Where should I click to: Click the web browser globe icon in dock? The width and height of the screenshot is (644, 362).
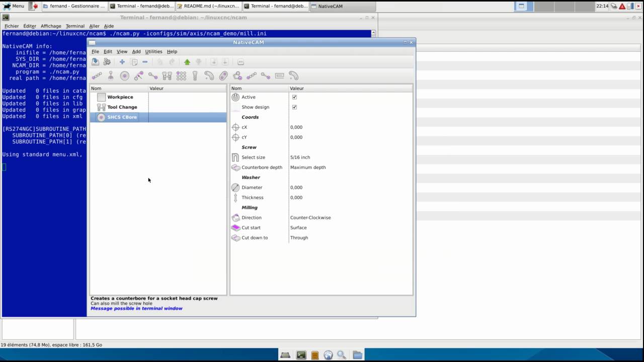(x=328, y=355)
